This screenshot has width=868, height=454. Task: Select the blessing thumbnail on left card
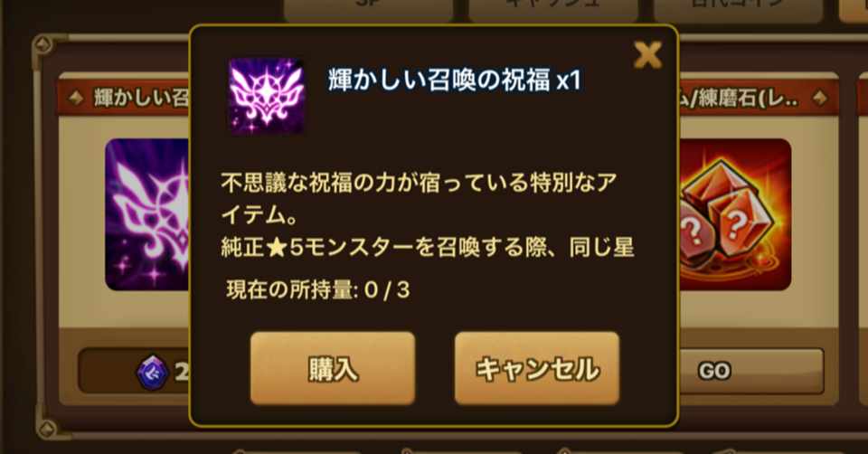(147, 215)
